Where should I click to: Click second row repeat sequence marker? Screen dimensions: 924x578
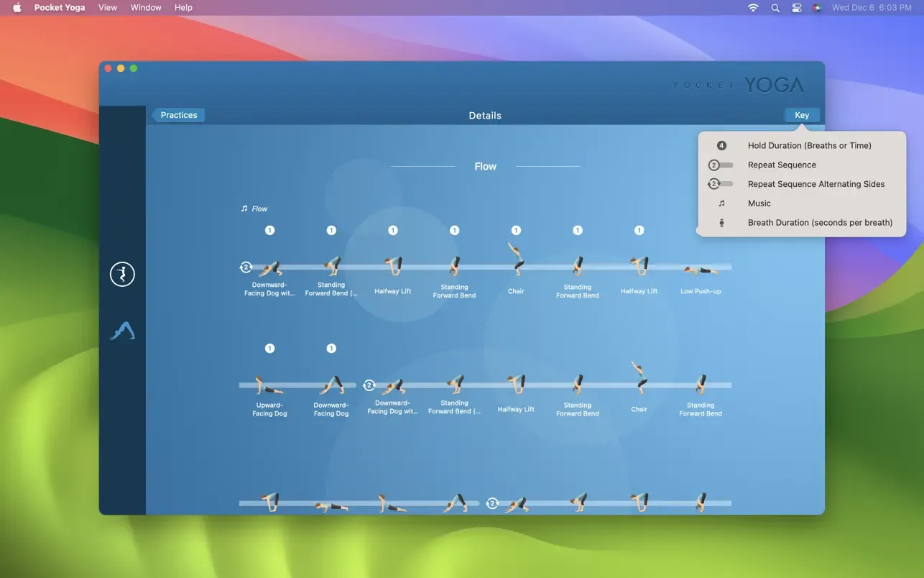pos(369,385)
